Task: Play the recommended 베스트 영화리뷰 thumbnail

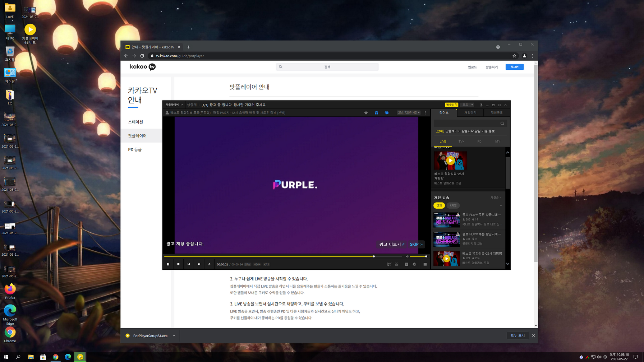Action: point(450,161)
